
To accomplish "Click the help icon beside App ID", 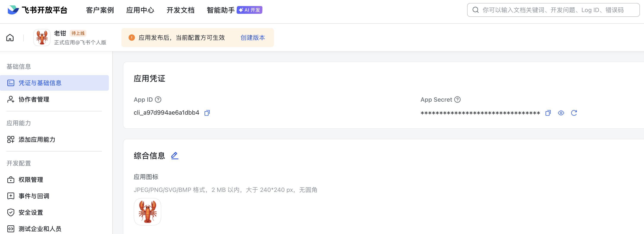I will click(158, 100).
